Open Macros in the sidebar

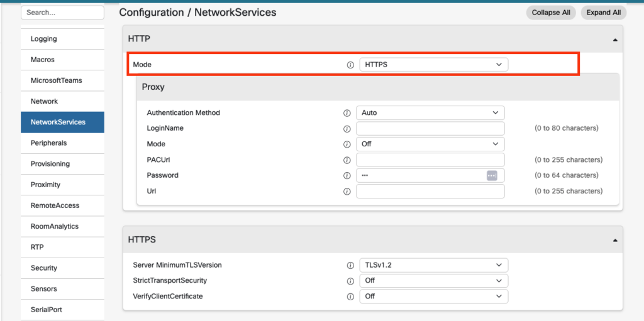pyautogui.click(x=62, y=60)
